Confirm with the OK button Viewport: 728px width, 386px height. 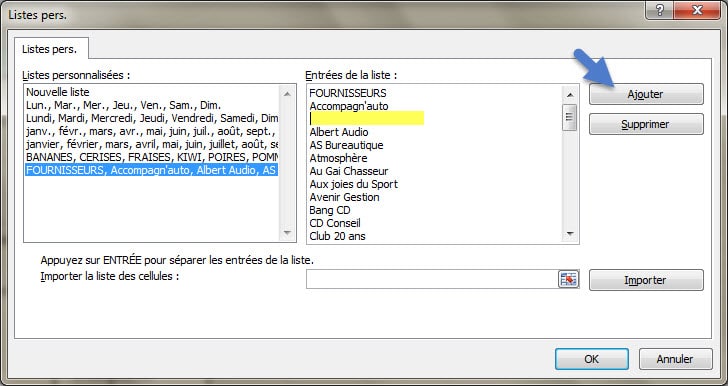pyautogui.click(x=592, y=359)
